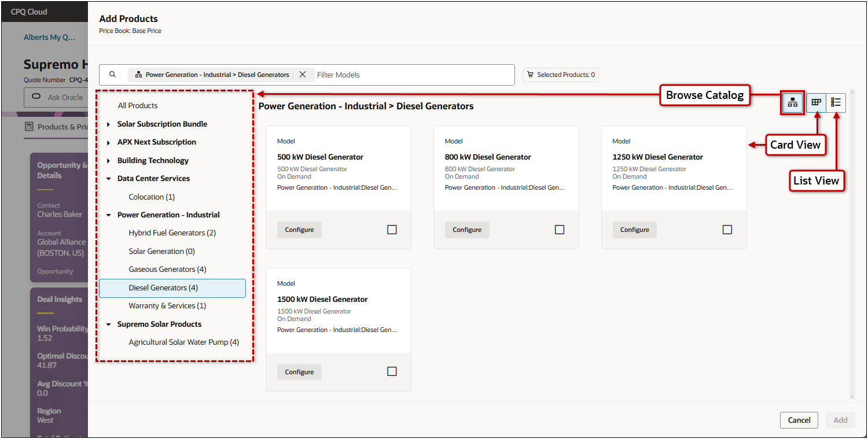Screen dimensions: 868x439
Task: Expand the Solar Subscription Bundle category
Action: (x=108, y=124)
